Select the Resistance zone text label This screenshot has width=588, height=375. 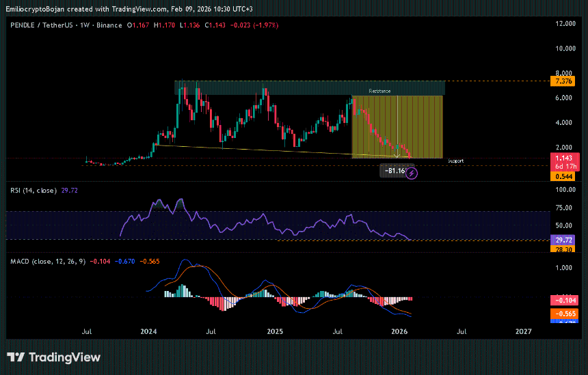(379, 91)
